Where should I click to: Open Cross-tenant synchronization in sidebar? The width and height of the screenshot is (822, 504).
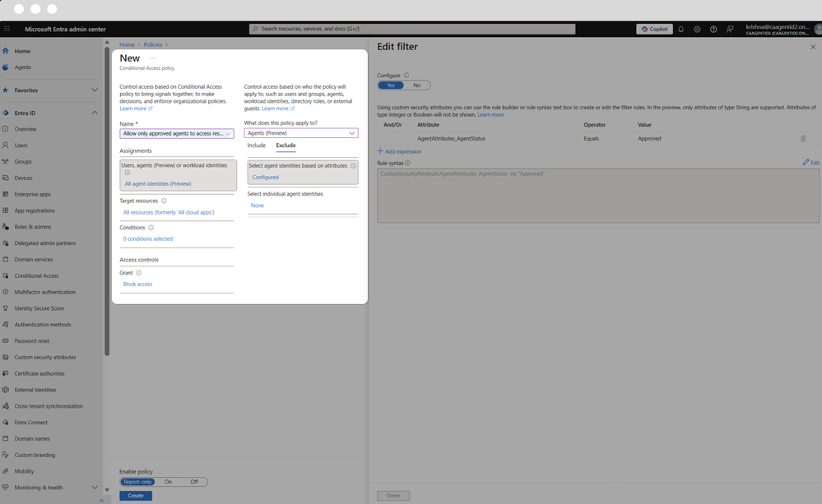[x=49, y=406]
